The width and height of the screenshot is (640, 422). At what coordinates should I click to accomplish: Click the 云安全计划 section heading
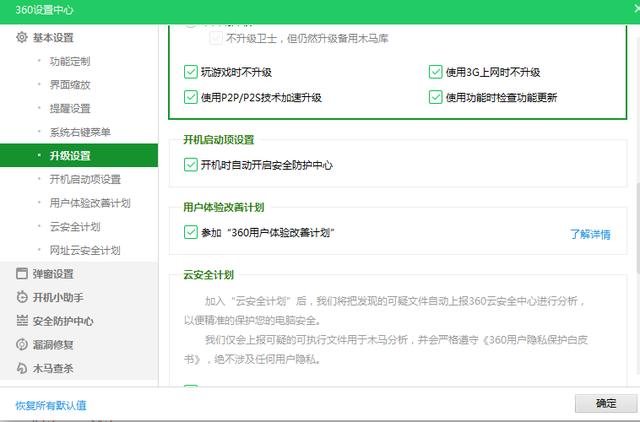tap(209, 275)
